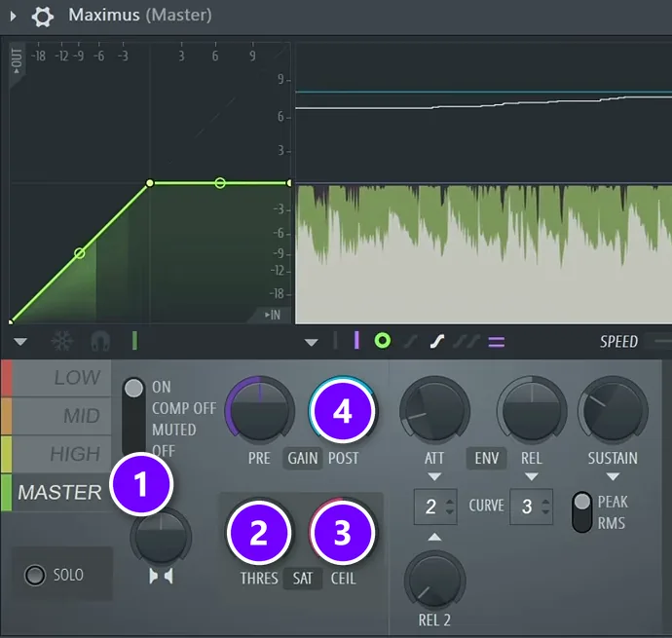Click the OUT axis label corner
672x638 pixels.
17,61
